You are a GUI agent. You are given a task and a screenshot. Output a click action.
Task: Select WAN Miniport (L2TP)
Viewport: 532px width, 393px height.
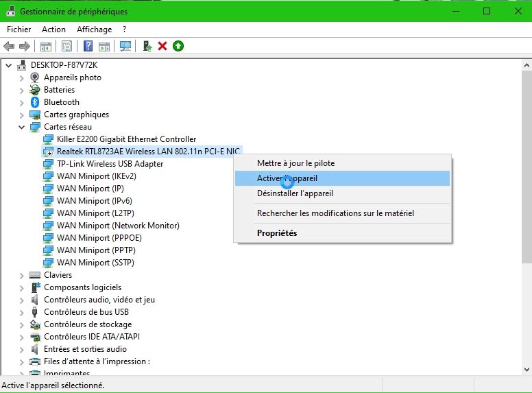coord(95,213)
